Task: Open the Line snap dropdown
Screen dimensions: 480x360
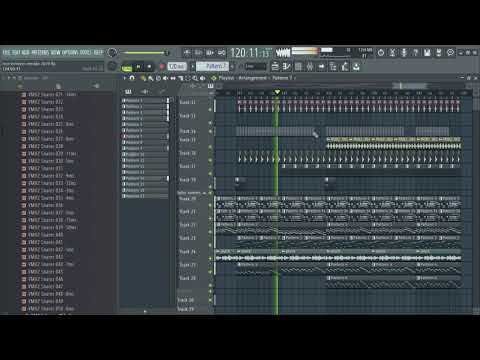Action: (255, 66)
